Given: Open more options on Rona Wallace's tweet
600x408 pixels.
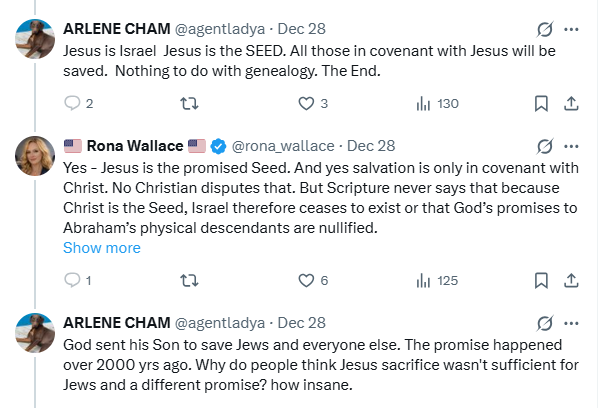Looking at the screenshot, I should (x=571, y=145).
